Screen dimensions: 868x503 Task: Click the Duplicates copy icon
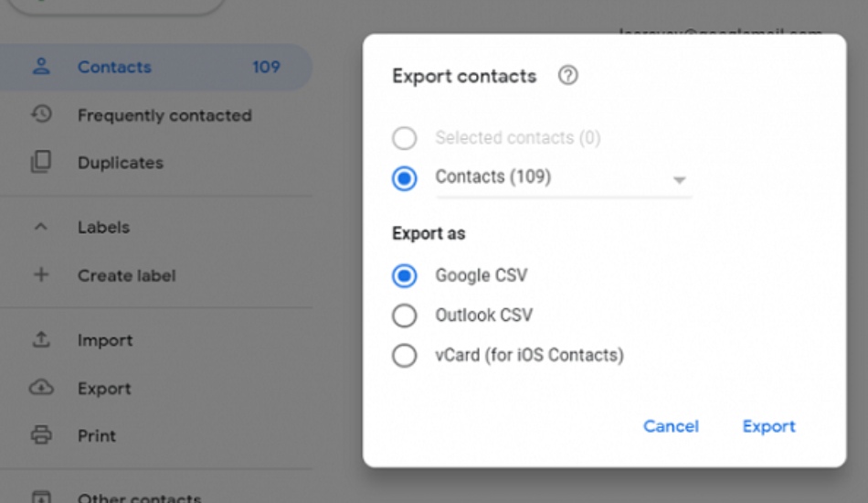[41, 162]
